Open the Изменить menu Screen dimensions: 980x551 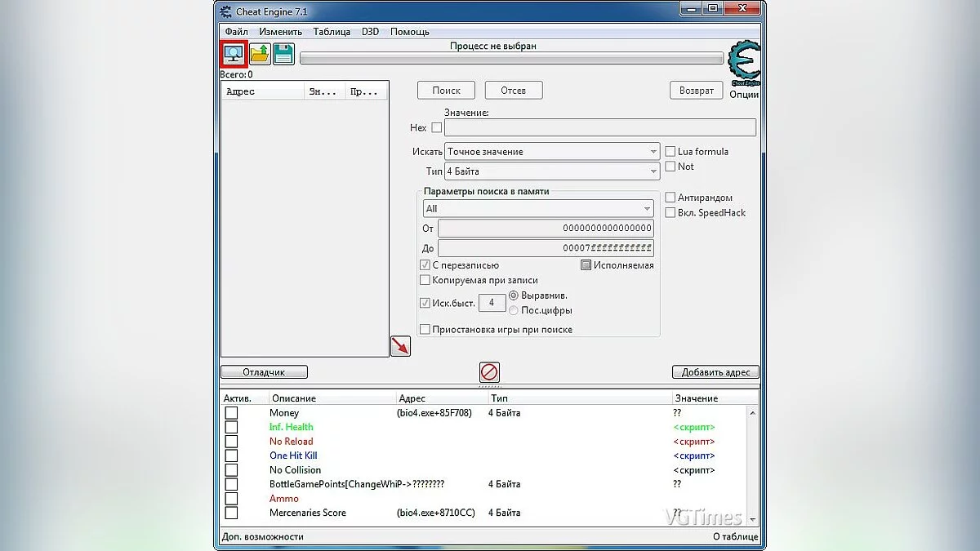(281, 32)
